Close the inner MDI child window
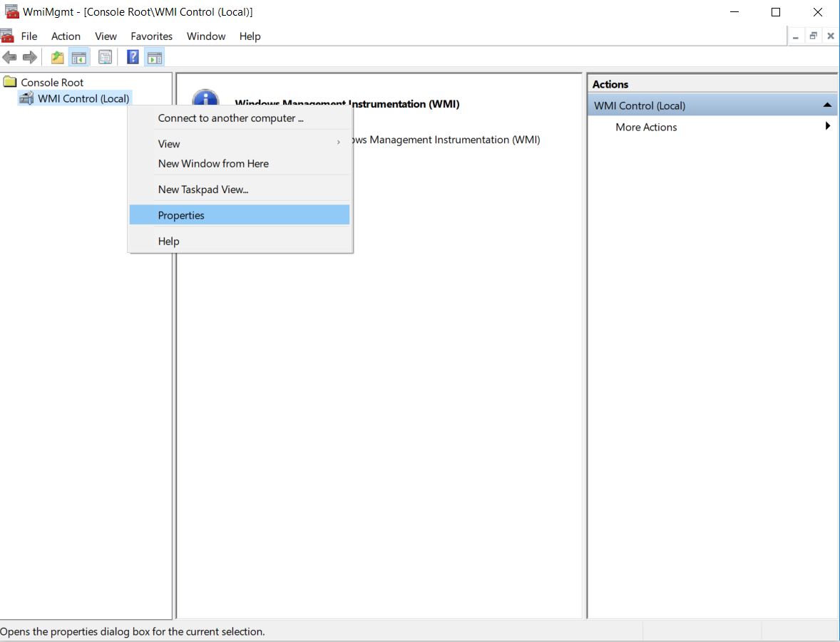Viewport: 840px width, 642px height. (x=831, y=36)
